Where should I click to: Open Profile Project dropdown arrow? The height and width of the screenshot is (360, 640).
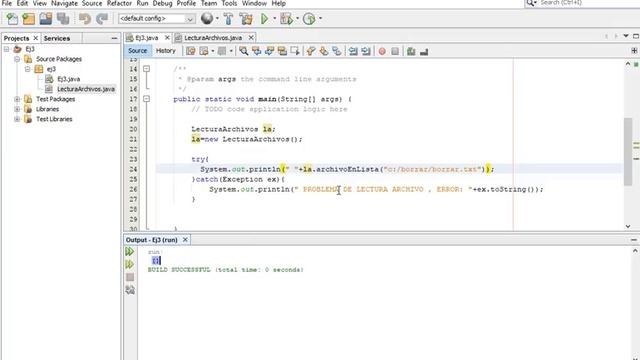tap(320, 18)
